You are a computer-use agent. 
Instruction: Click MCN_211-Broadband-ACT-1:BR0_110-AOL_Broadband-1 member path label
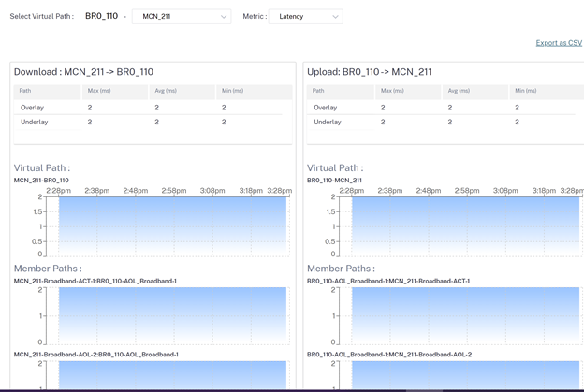pos(95,281)
